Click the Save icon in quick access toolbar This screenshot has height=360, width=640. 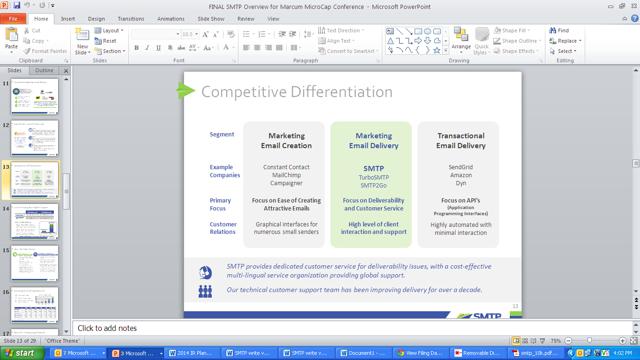(x=17, y=6)
